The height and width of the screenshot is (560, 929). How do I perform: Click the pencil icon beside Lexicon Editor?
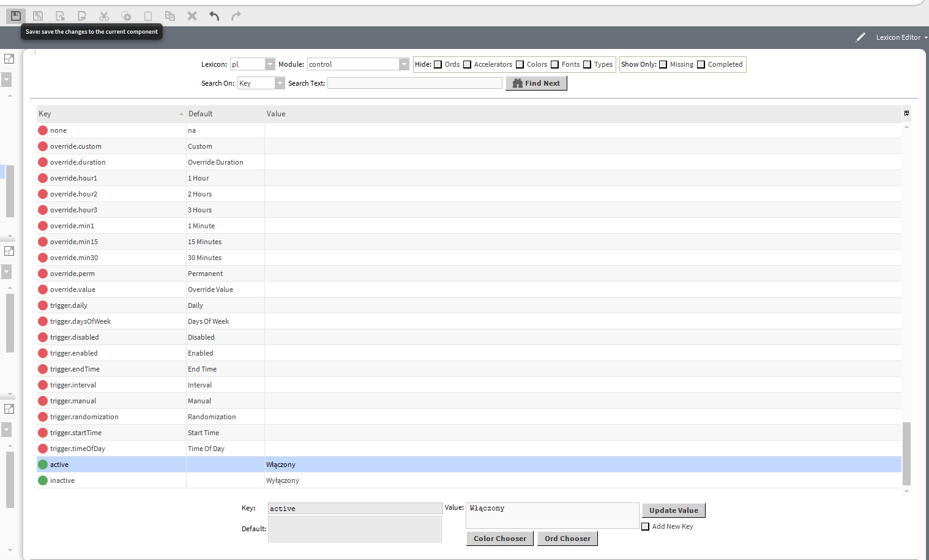[860, 37]
